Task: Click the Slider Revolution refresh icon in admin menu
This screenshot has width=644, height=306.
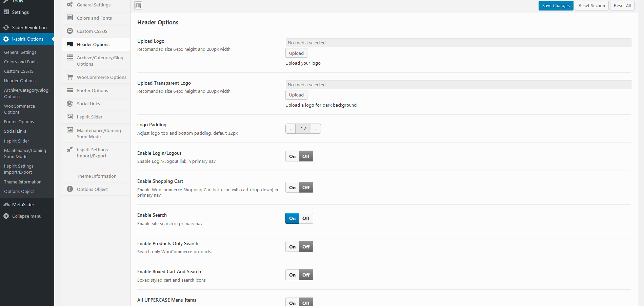Action: coord(6,27)
